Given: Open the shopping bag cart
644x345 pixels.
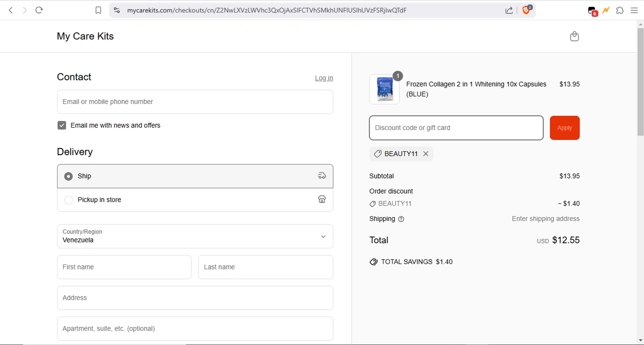Looking at the screenshot, I should coord(574,36).
